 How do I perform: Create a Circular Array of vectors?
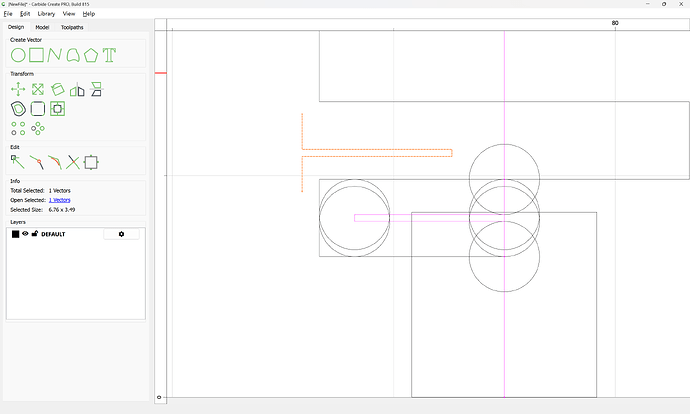coord(38,128)
